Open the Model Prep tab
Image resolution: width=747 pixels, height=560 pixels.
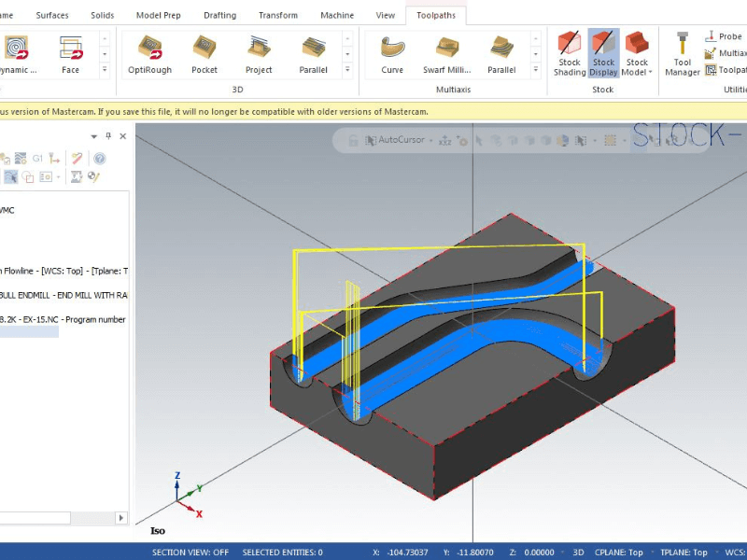tap(159, 15)
